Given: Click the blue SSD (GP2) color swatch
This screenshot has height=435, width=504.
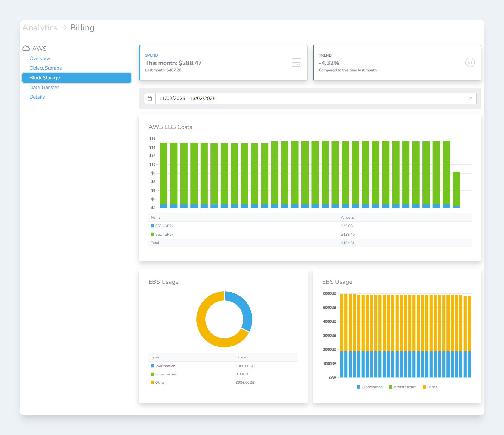Looking at the screenshot, I should [152, 226].
